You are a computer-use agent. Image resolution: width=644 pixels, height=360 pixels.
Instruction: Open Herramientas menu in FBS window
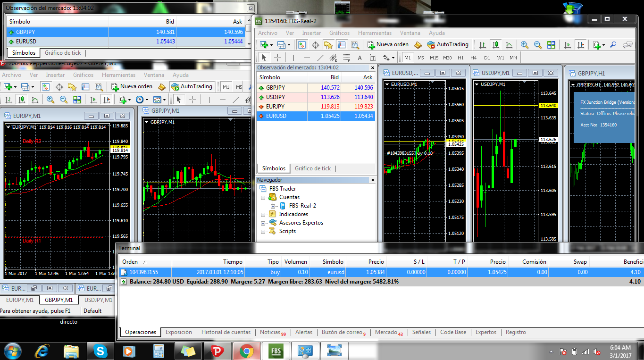tap(375, 33)
